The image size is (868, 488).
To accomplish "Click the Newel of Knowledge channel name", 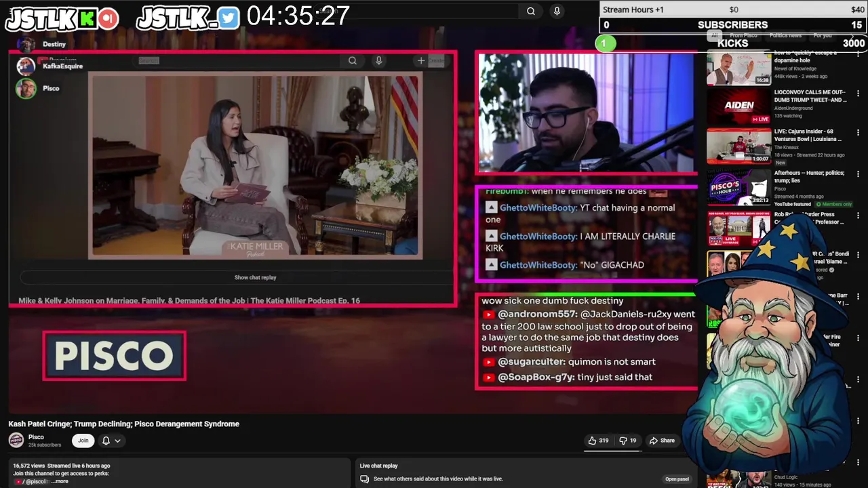I will (x=795, y=68).
